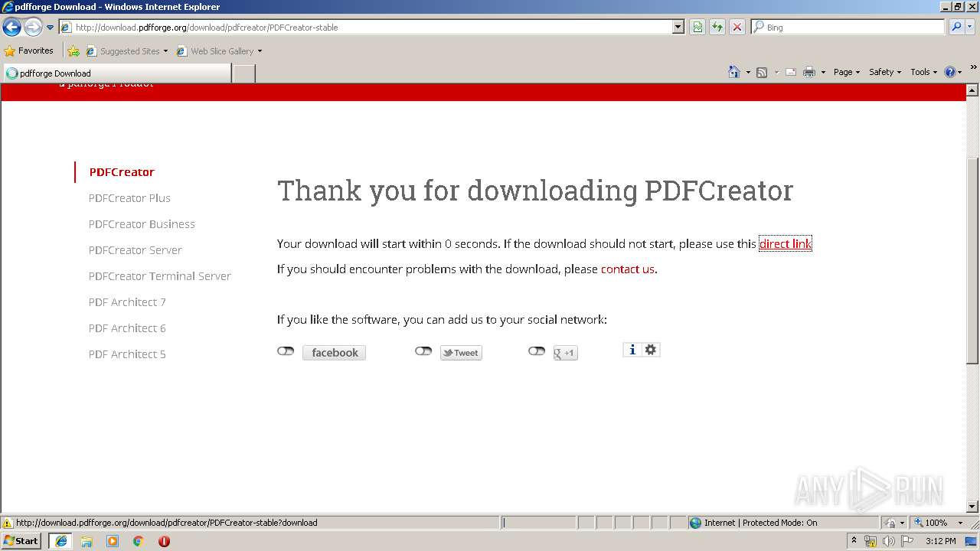This screenshot has height=551, width=980.
Task: Click the Print icon
Action: 809,72
